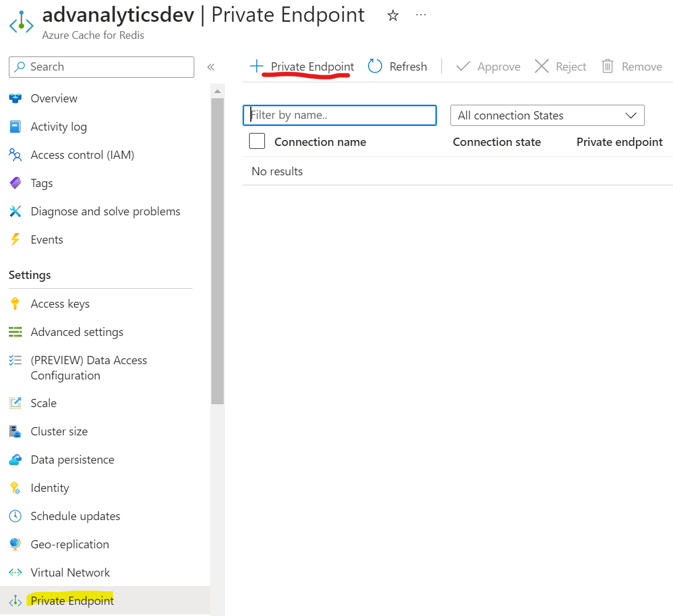Click the Approve checkmark icon
Screen dimensions: 673x616
click(x=463, y=66)
